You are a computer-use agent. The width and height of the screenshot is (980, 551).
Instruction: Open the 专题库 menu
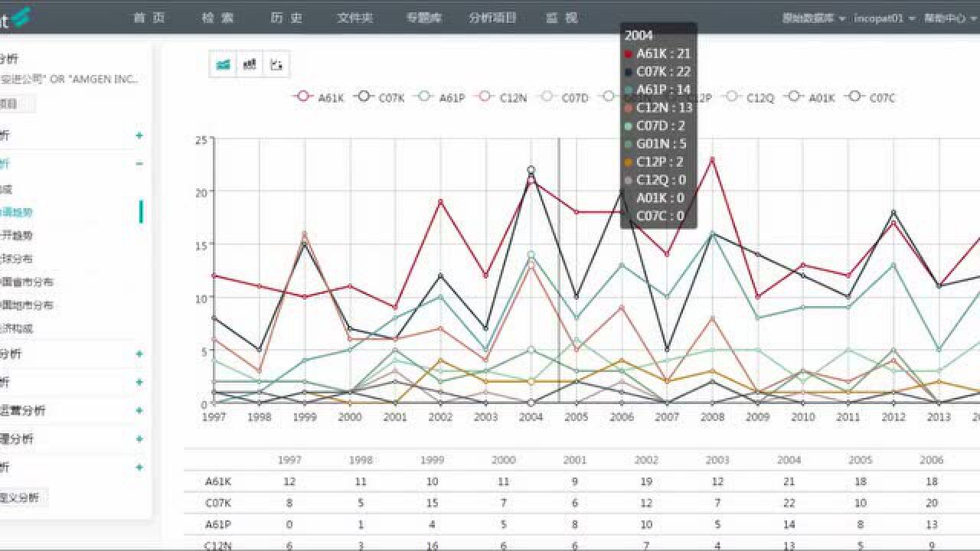pyautogui.click(x=423, y=18)
